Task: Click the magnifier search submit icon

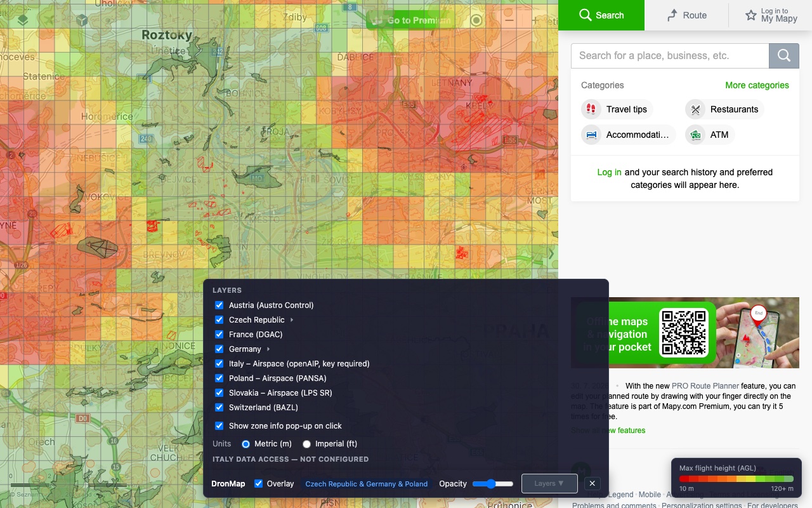Action: [x=784, y=56]
